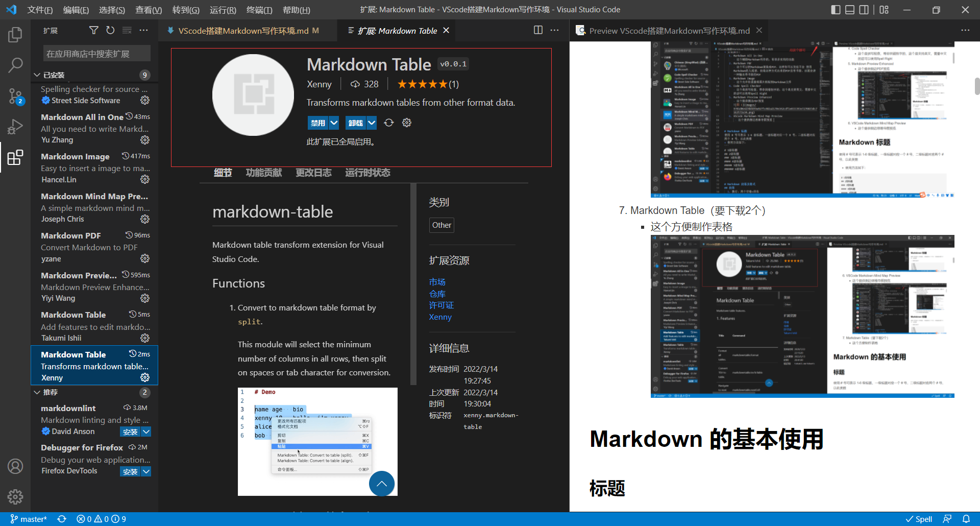Open the Terminal menu
Image resolution: width=980 pixels, height=526 pixels.
(x=259, y=10)
